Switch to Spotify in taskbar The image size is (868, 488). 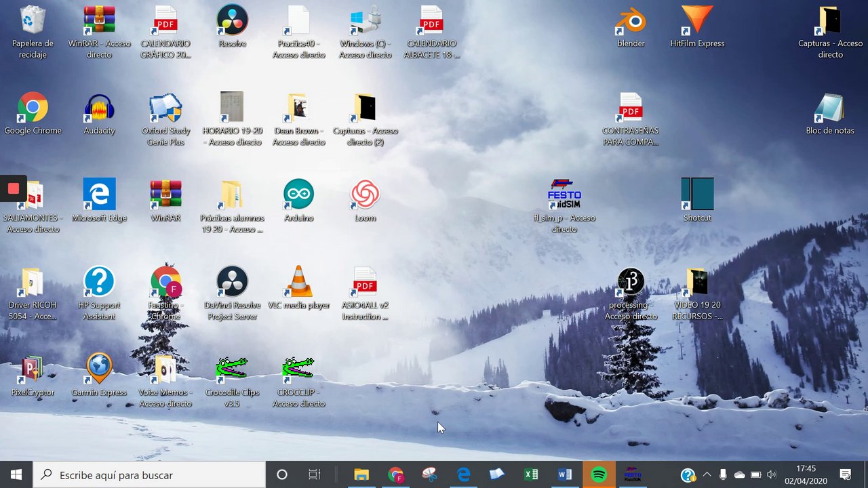[599, 475]
